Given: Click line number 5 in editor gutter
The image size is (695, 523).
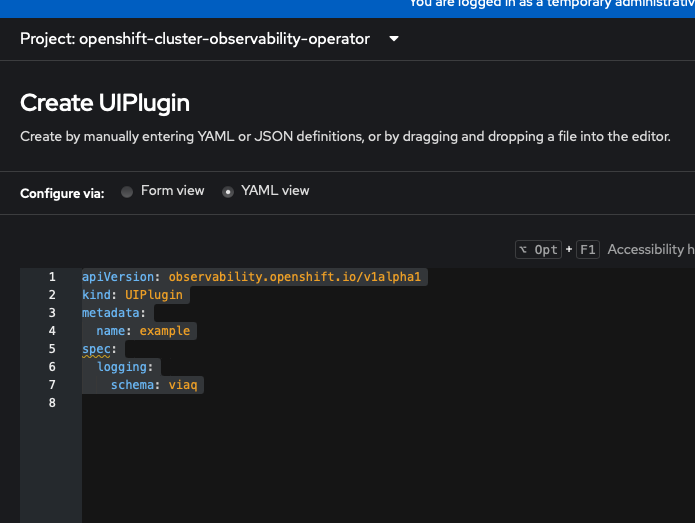Looking at the screenshot, I should [52, 349].
